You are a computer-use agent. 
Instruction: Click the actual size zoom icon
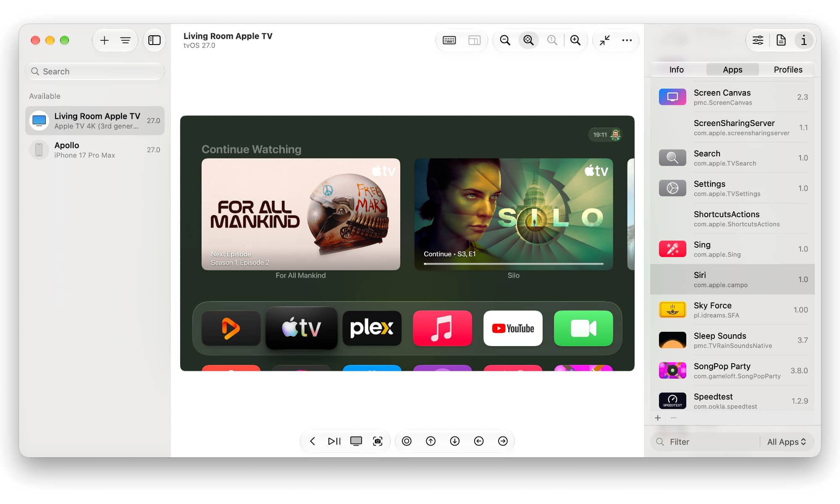(552, 40)
